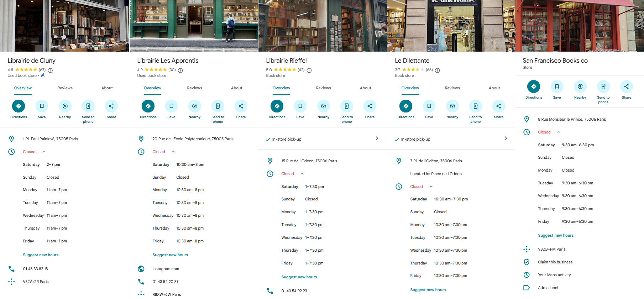Screen dimensions: 644x299
Task: Send Librairie de Cluny to phone
Action: click(88, 106)
